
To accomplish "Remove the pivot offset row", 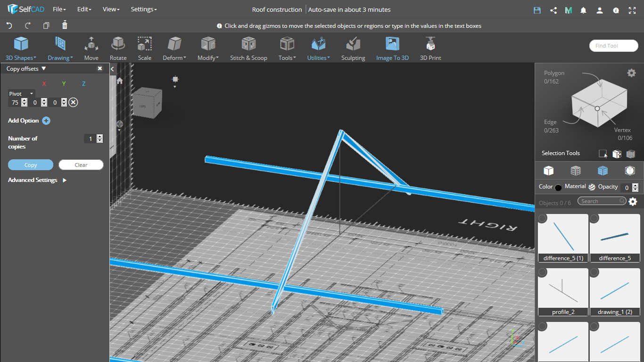I will tap(73, 102).
